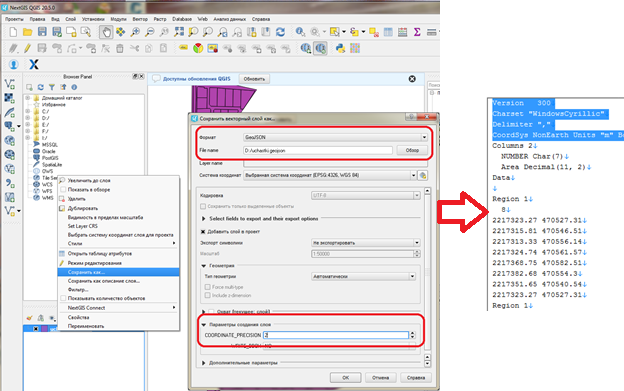Click the Sigma statistics icon
Image resolution: width=624 pixels, height=391 pixels.
[x=417, y=32]
